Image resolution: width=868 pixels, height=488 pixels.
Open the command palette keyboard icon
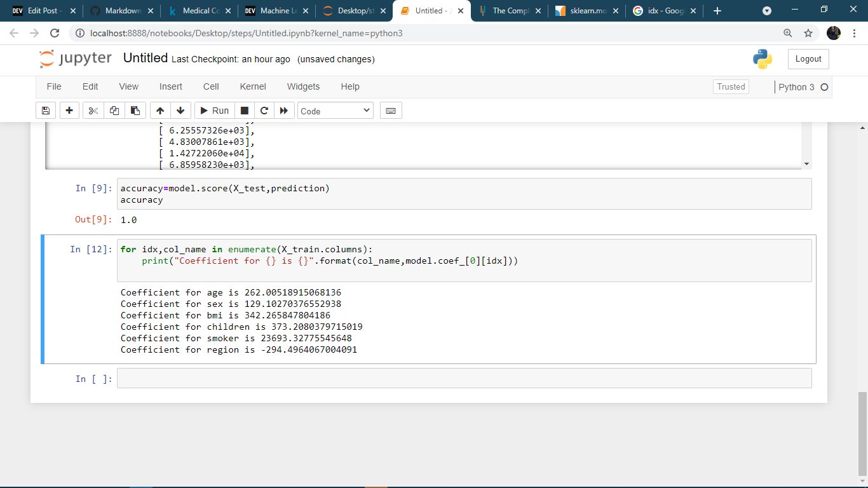[x=391, y=111]
